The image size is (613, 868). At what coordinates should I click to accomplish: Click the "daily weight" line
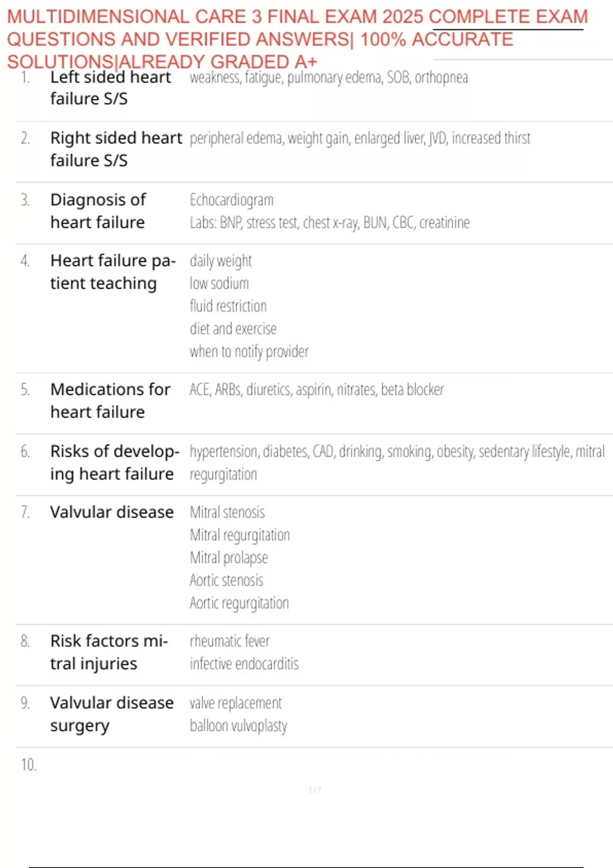click(221, 261)
